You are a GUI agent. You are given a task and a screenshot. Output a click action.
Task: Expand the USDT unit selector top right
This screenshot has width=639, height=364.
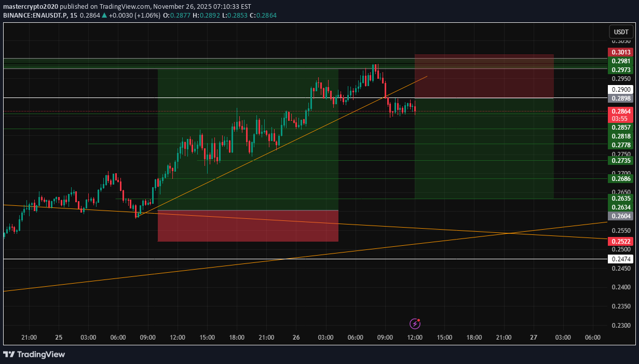click(x=621, y=32)
